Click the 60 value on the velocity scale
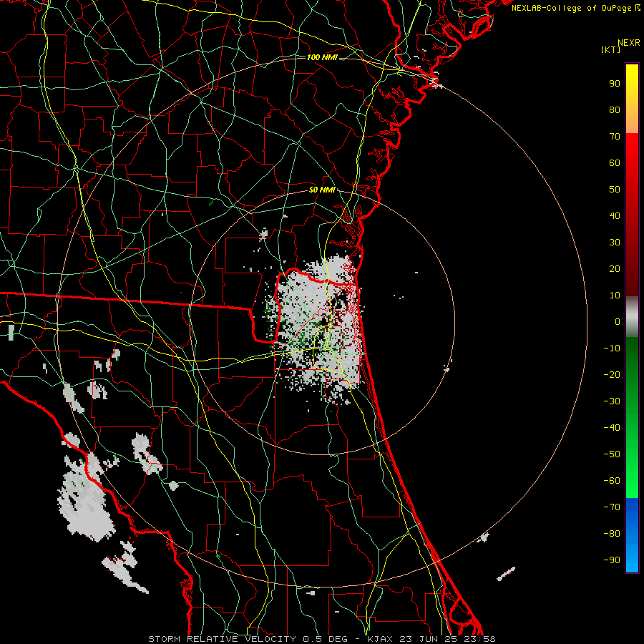 [615, 162]
